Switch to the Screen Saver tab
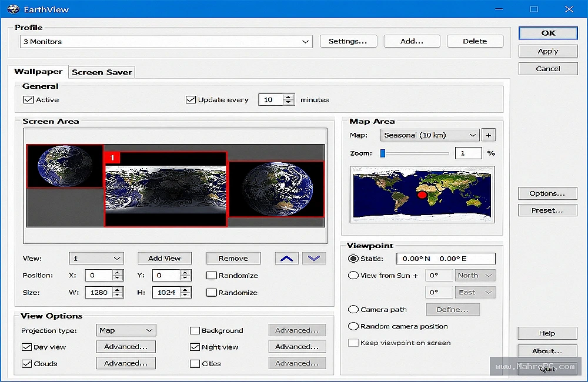This screenshot has height=382, width=588. click(102, 72)
